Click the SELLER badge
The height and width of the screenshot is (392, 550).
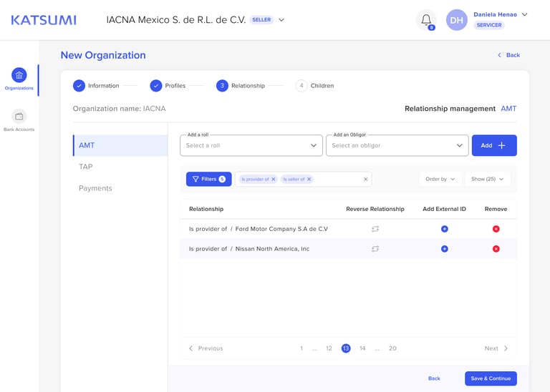click(261, 20)
